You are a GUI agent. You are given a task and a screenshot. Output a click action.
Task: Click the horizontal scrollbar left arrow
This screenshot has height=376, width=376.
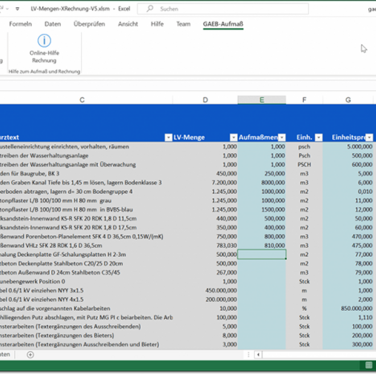coord(258,355)
